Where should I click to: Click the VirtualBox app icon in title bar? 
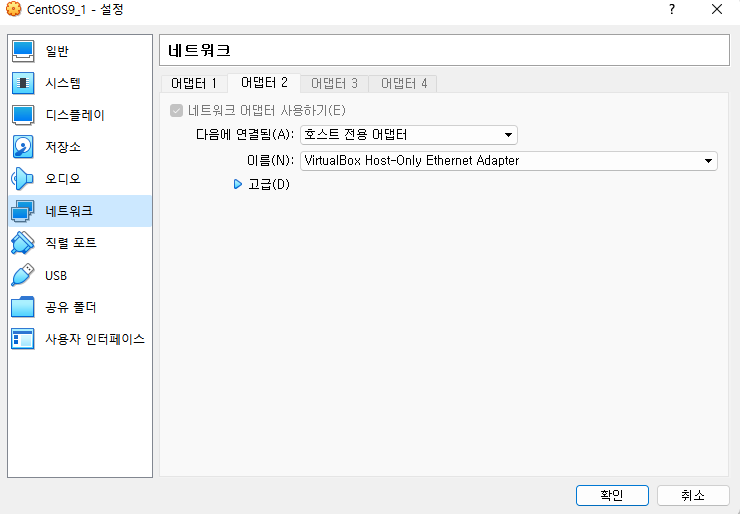coord(13,9)
